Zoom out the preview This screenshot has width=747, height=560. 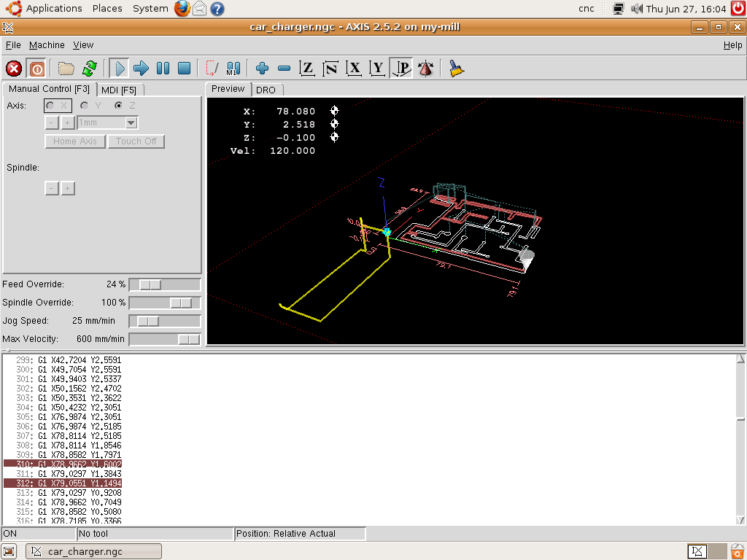point(284,69)
